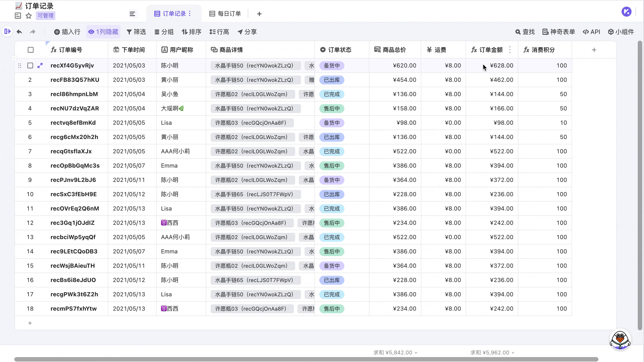Screen dimensions: 644x362
Task: Switch to the 每日订单 tab
Action: [x=225, y=13]
